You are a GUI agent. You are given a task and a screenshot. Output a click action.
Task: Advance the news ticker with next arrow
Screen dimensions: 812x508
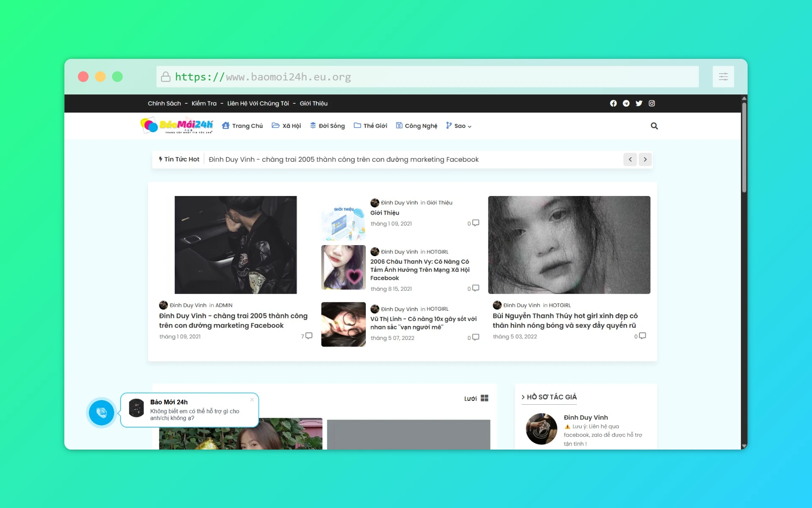click(x=645, y=160)
